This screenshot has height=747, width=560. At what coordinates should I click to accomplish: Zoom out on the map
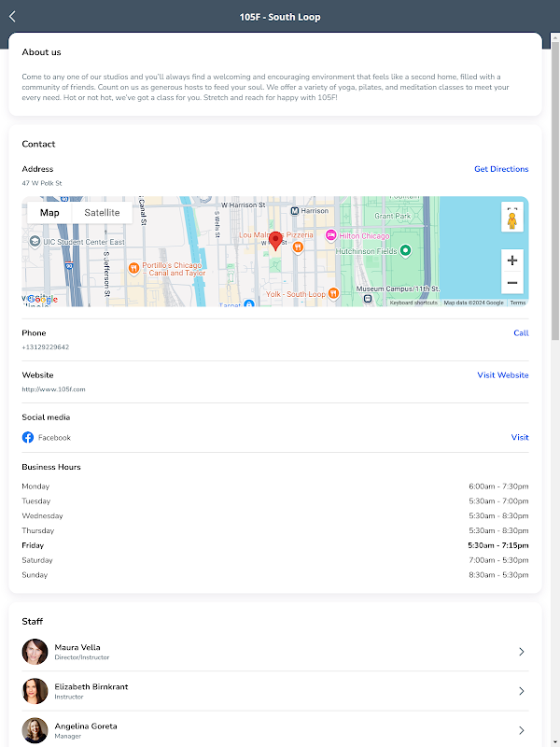[511, 283]
